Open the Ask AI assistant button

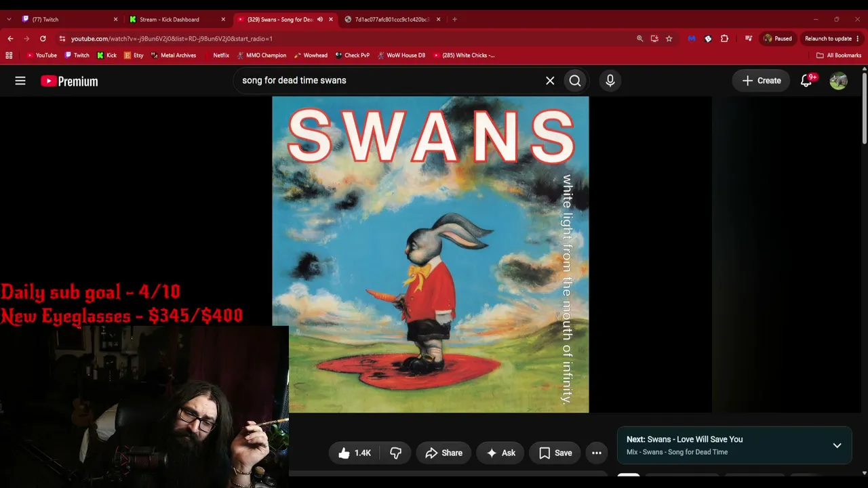(x=500, y=453)
